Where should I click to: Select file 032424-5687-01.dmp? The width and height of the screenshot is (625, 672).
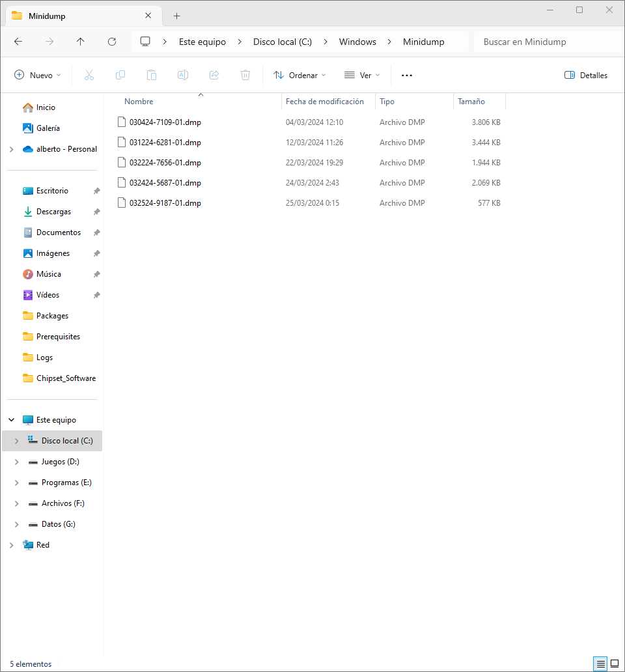click(165, 182)
